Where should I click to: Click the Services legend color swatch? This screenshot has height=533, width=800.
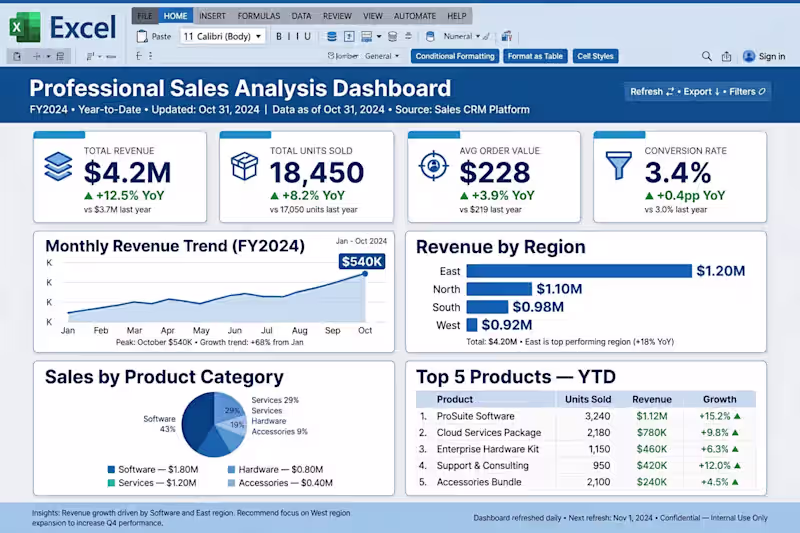(x=111, y=483)
